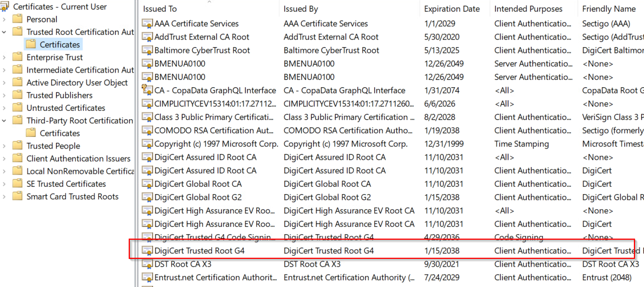Click the SE Trusted Certificates folder icon

click(x=17, y=184)
